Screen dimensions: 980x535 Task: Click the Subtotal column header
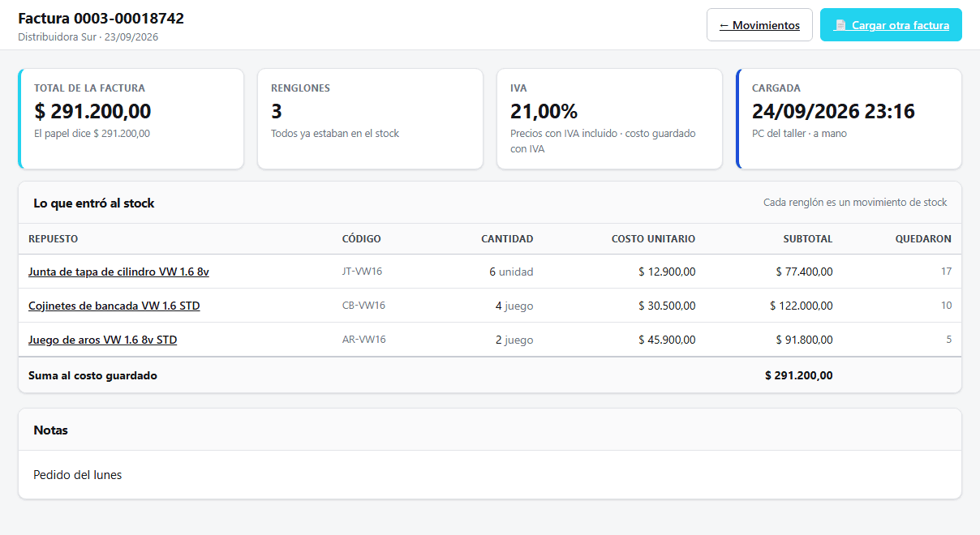point(808,239)
